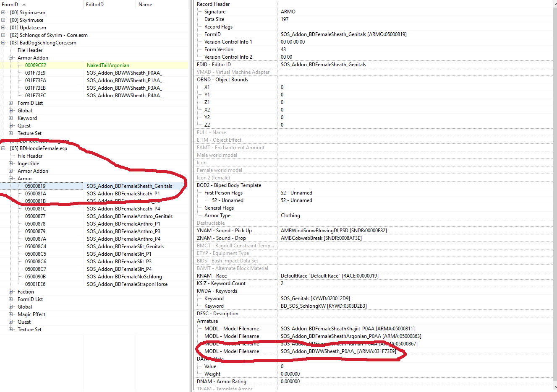Image resolution: width=557 pixels, height=392 pixels.
Task: Select armor record 050008C4
Action: click(94, 247)
